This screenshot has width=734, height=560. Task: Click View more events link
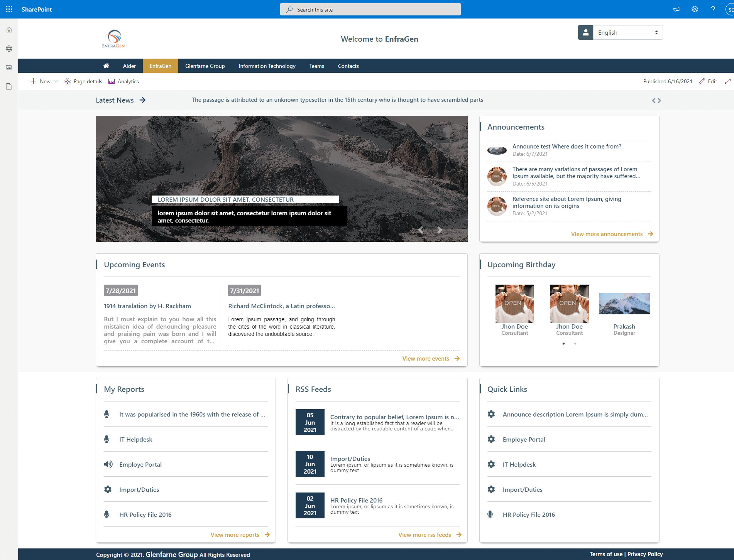tap(431, 359)
